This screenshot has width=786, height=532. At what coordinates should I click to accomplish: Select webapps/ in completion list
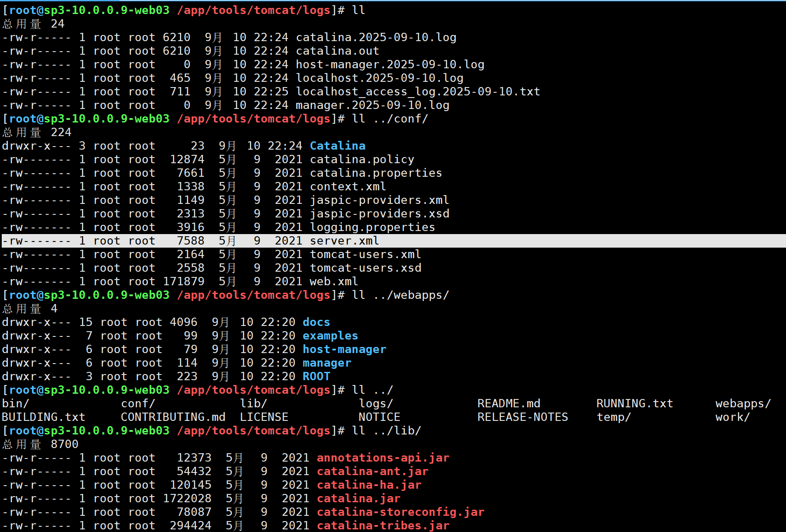pos(744,403)
